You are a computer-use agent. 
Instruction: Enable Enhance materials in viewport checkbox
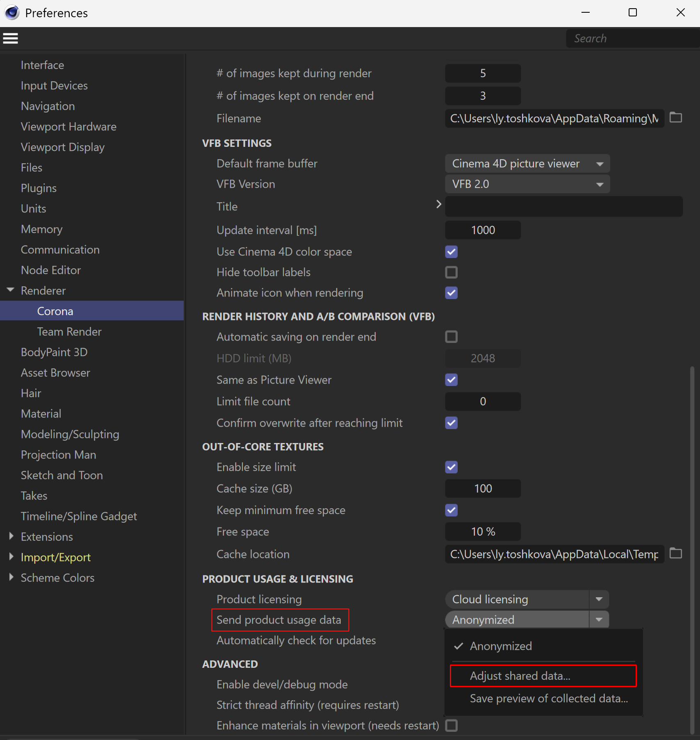coord(451,726)
